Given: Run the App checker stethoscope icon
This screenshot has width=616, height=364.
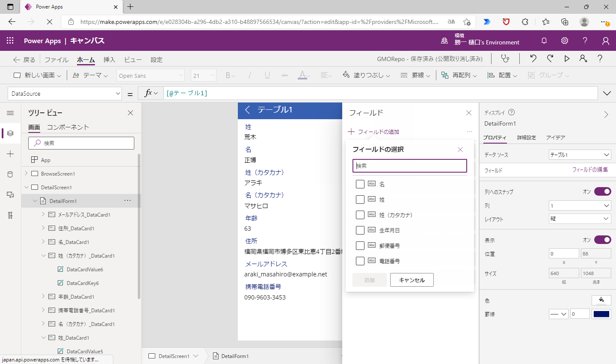Looking at the screenshot, I should coord(505,59).
